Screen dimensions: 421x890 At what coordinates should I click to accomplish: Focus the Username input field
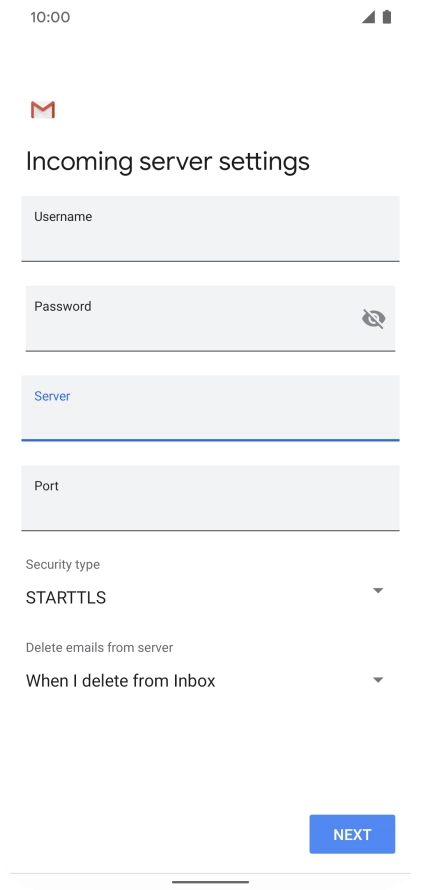pos(210,229)
